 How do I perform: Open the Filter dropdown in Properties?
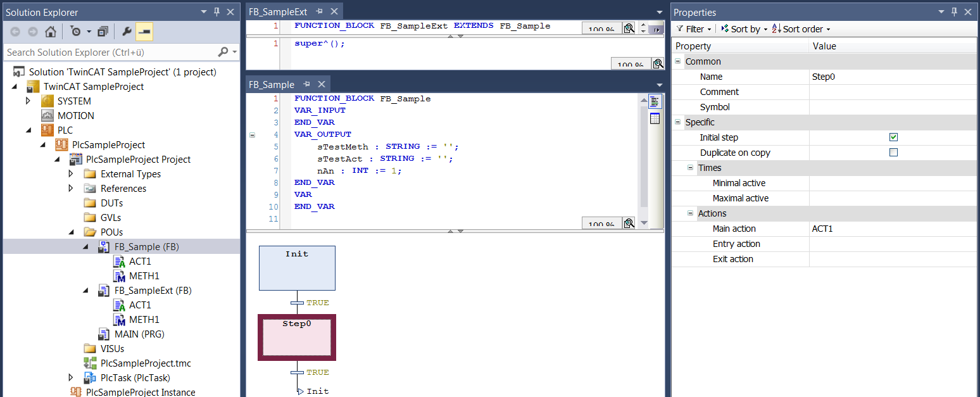[694, 29]
